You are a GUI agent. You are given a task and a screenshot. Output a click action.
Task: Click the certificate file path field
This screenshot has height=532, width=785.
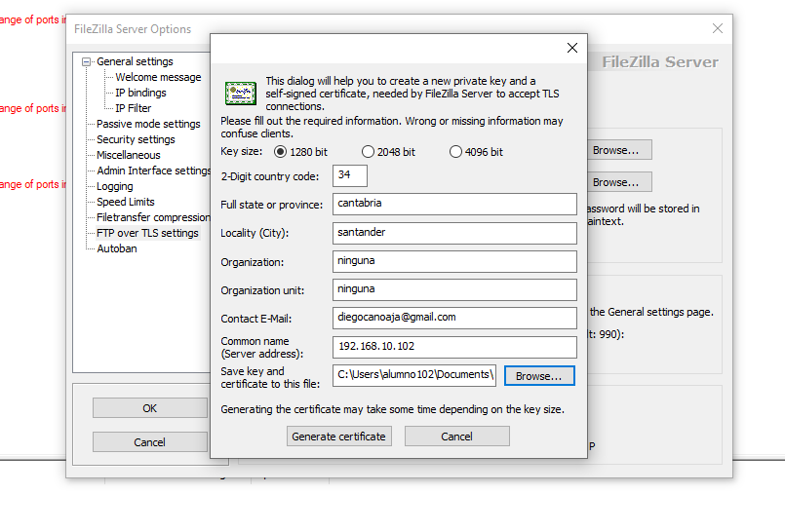click(x=414, y=375)
